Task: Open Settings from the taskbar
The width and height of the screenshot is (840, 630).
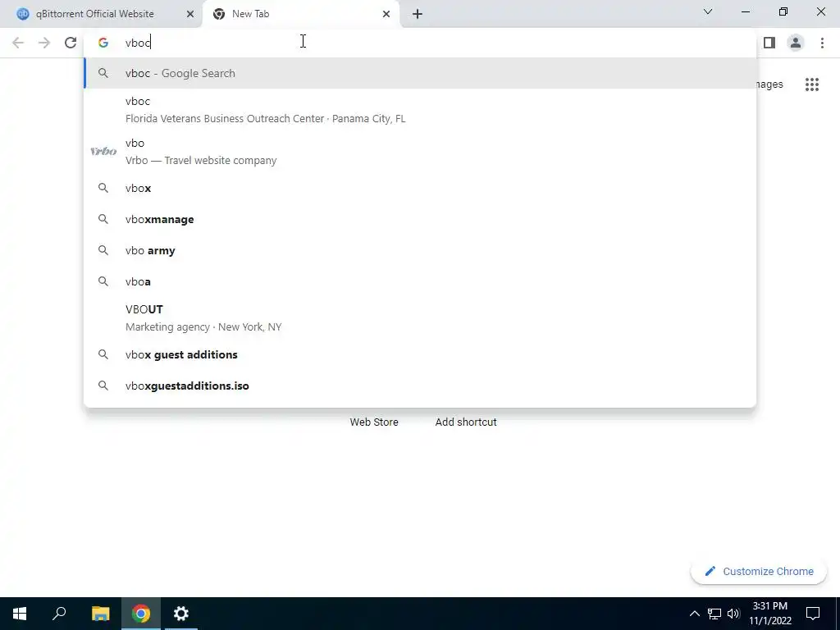Action: (x=181, y=614)
